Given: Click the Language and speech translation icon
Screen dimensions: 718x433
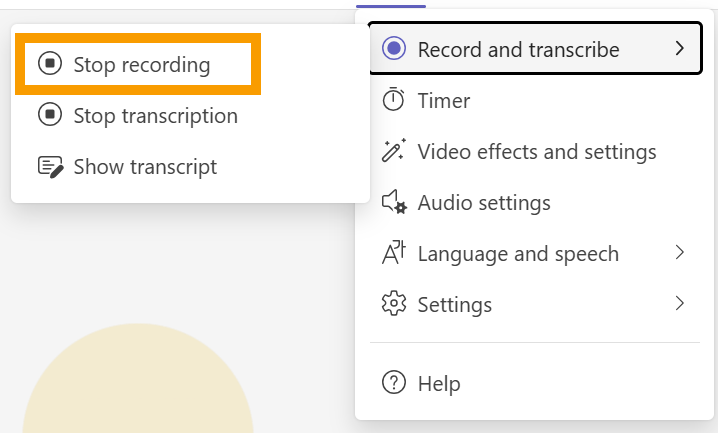Looking at the screenshot, I should coord(394,253).
